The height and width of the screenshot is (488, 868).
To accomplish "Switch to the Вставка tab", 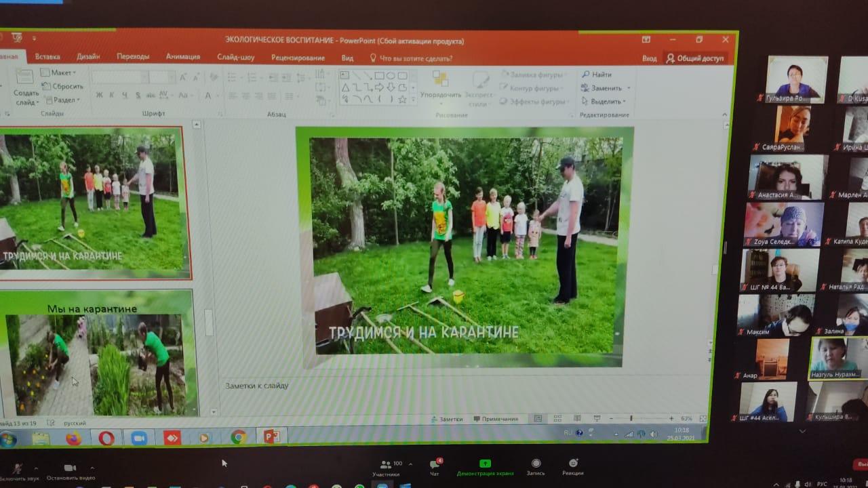I will coord(47,57).
